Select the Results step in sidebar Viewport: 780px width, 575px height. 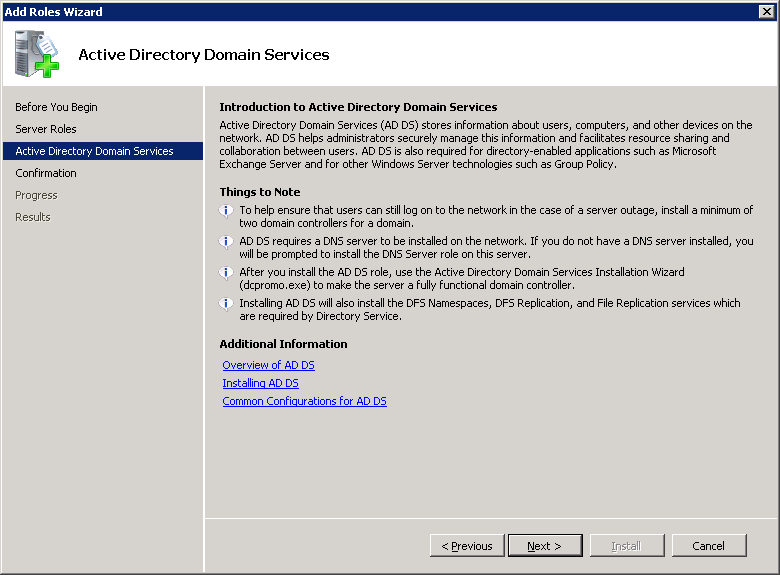point(33,217)
